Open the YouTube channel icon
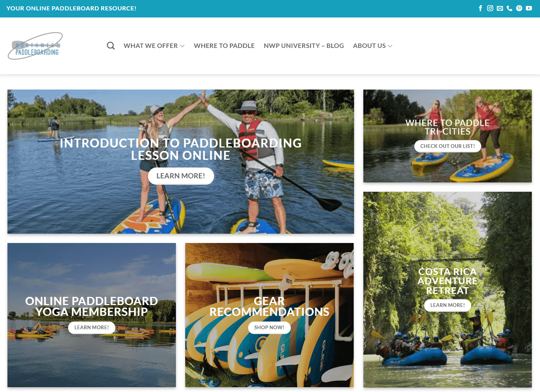This screenshot has width=540, height=392. pos(529,8)
